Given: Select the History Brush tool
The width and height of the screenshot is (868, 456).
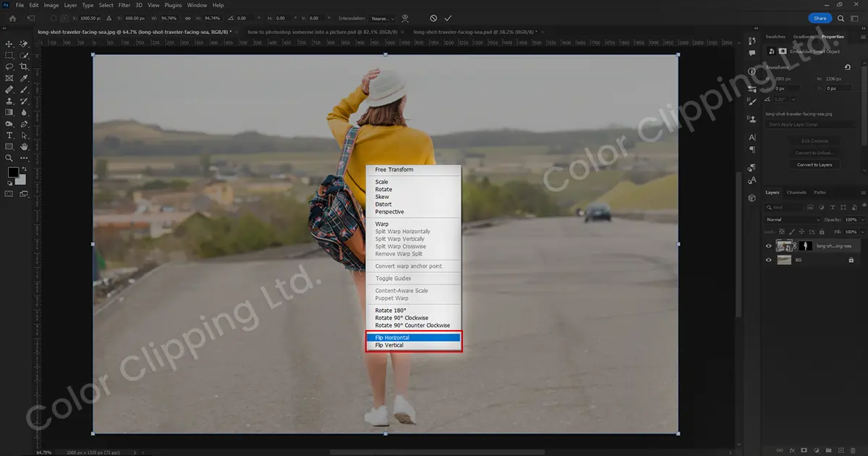Looking at the screenshot, I should pyautogui.click(x=24, y=101).
